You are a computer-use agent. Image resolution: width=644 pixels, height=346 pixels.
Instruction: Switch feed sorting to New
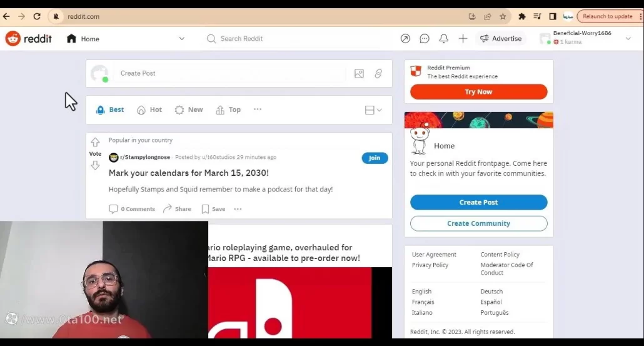tap(189, 110)
